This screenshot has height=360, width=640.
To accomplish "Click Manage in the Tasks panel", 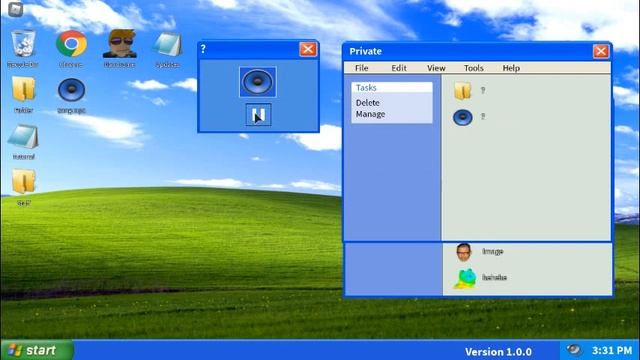I will [x=370, y=114].
